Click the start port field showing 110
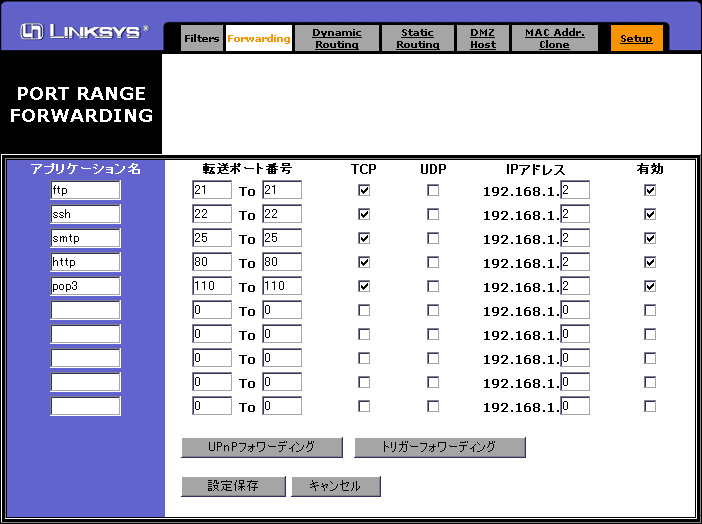Image resolution: width=702 pixels, height=524 pixels. pyautogui.click(x=212, y=286)
